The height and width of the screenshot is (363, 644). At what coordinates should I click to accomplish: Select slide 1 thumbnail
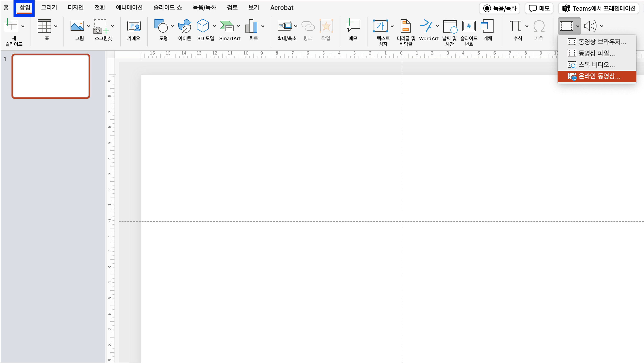tap(51, 76)
